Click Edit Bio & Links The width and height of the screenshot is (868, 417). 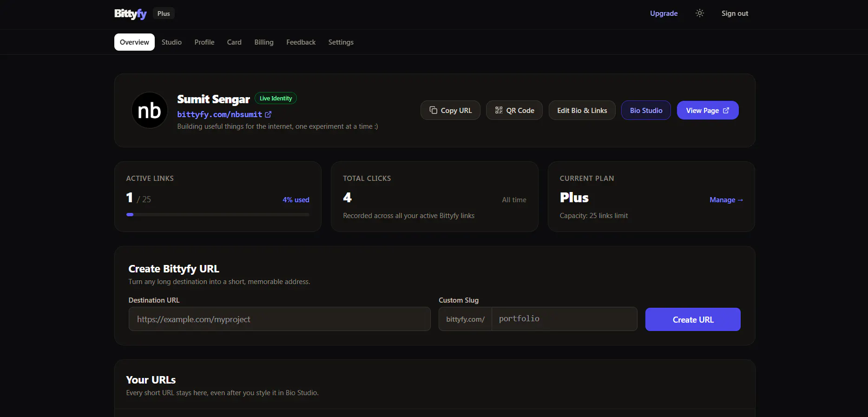click(x=582, y=110)
